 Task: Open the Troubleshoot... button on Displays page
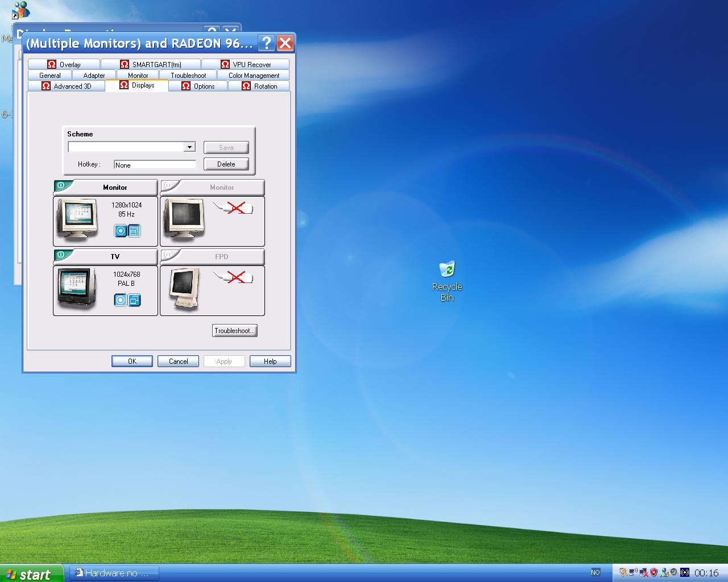click(234, 330)
